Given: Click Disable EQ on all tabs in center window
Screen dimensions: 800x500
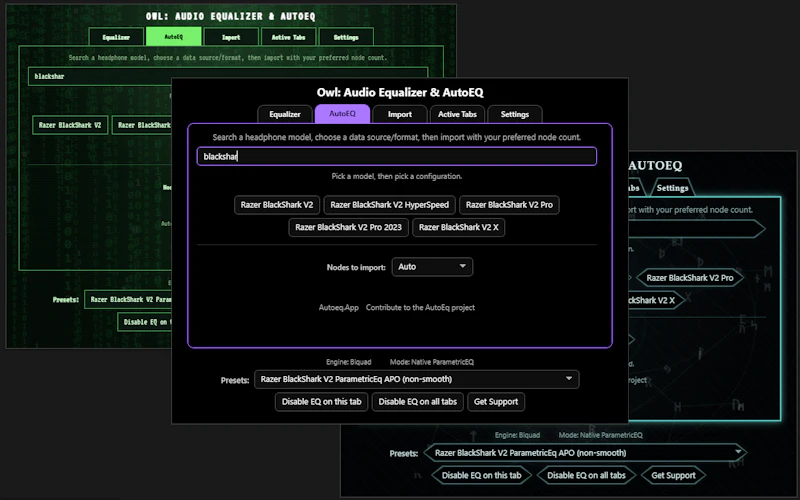Looking at the screenshot, I should coord(418,402).
